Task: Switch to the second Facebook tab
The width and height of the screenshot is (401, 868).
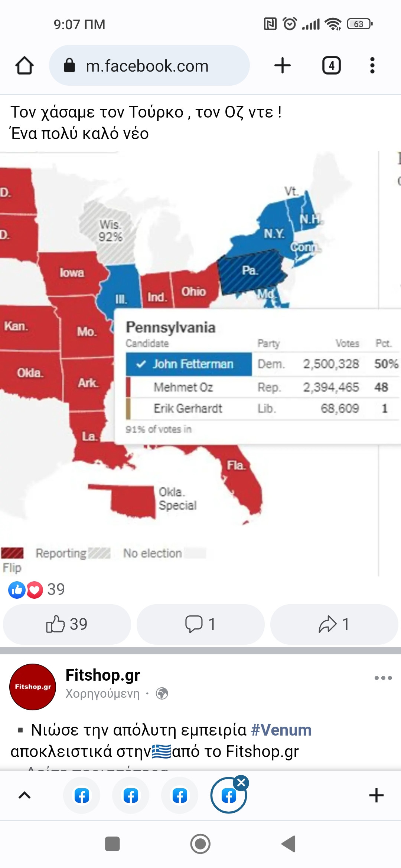Action: pos(131,795)
